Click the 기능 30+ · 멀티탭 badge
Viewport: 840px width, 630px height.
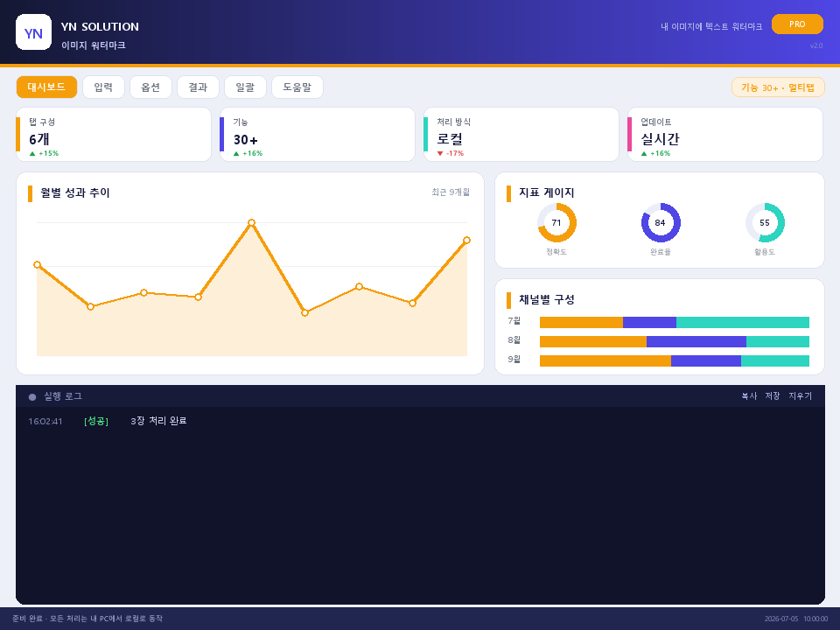[778, 87]
